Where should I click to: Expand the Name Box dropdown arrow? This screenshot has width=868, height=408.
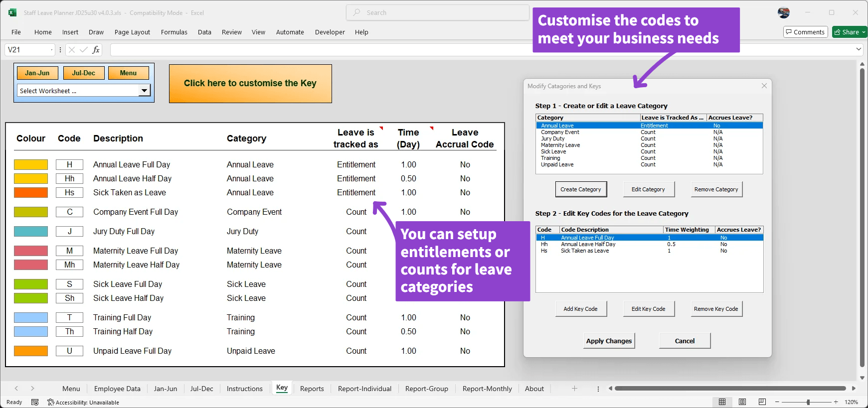(x=51, y=50)
